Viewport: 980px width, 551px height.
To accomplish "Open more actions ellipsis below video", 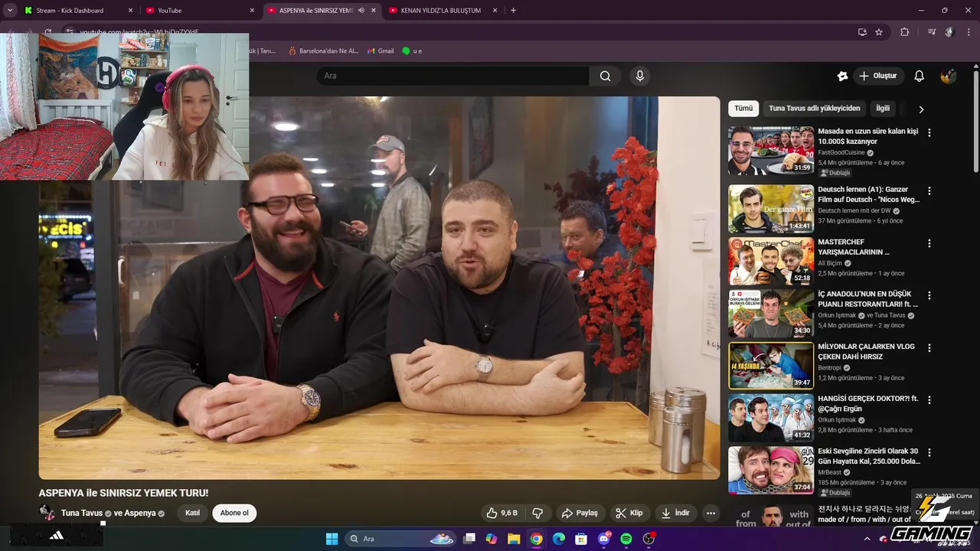I will (x=711, y=513).
